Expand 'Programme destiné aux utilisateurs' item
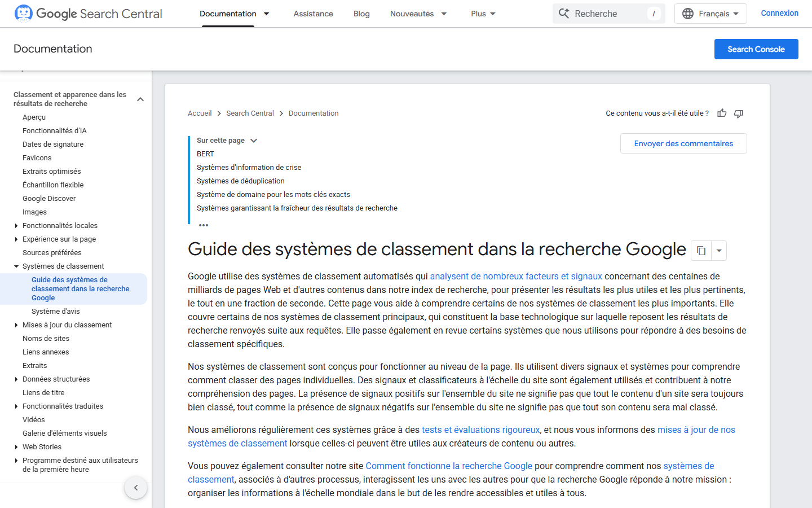This screenshot has width=812, height=508. point(16,461)
